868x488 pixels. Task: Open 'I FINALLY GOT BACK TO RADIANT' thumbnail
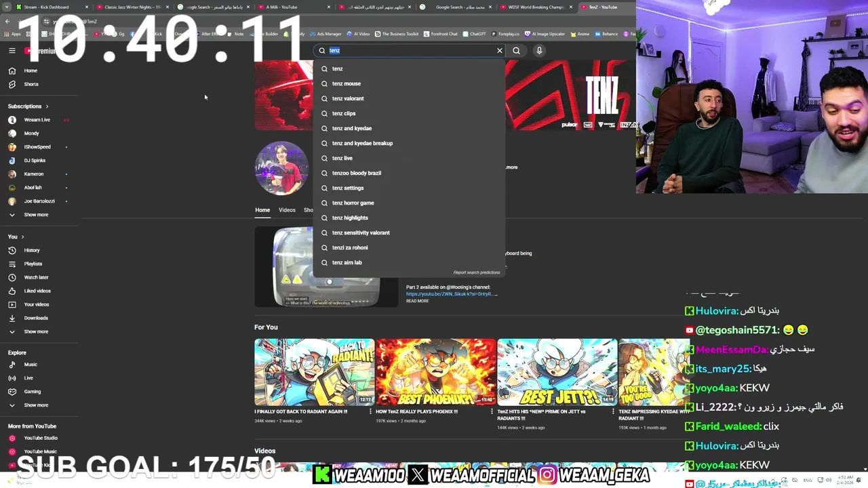pos(314,372)
